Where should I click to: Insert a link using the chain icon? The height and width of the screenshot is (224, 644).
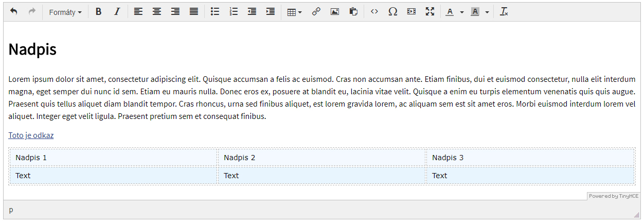pos(316,11)
